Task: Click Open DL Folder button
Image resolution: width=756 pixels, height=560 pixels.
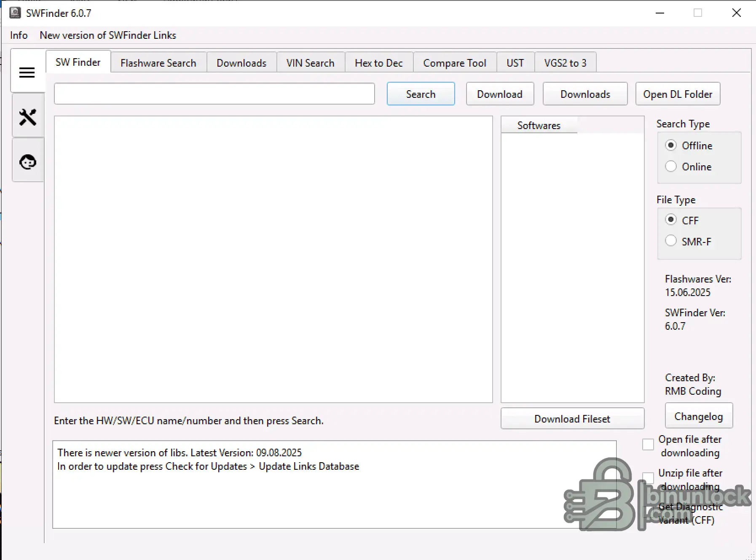Action: 678,94
